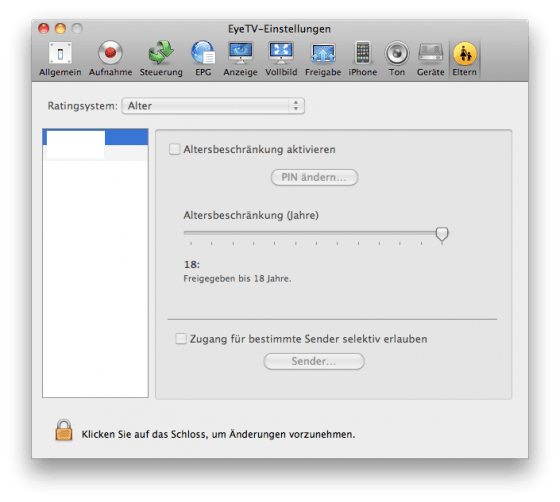Click the PIN ändern button
This screenshot has width=560, height=502.
[314, 177]
